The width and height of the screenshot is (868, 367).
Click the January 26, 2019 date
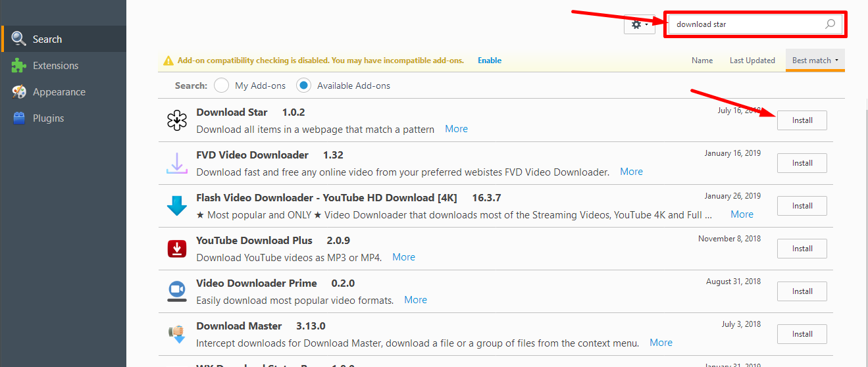point(732,196)
